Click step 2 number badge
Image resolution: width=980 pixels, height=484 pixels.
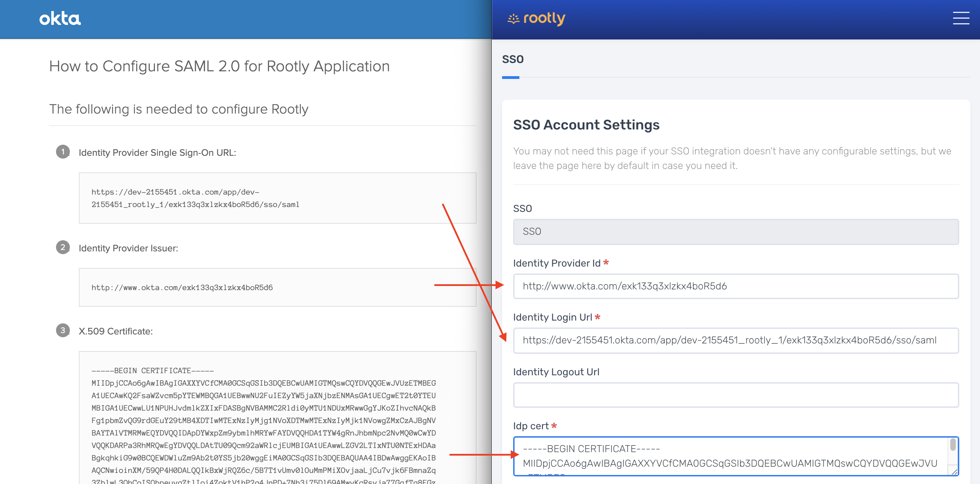pyautogui.click(x=63, y=247)
